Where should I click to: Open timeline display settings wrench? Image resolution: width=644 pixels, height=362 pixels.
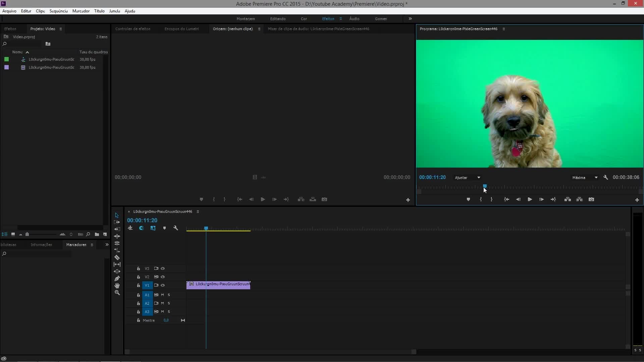pyautogui.click(x=175, y=228)
